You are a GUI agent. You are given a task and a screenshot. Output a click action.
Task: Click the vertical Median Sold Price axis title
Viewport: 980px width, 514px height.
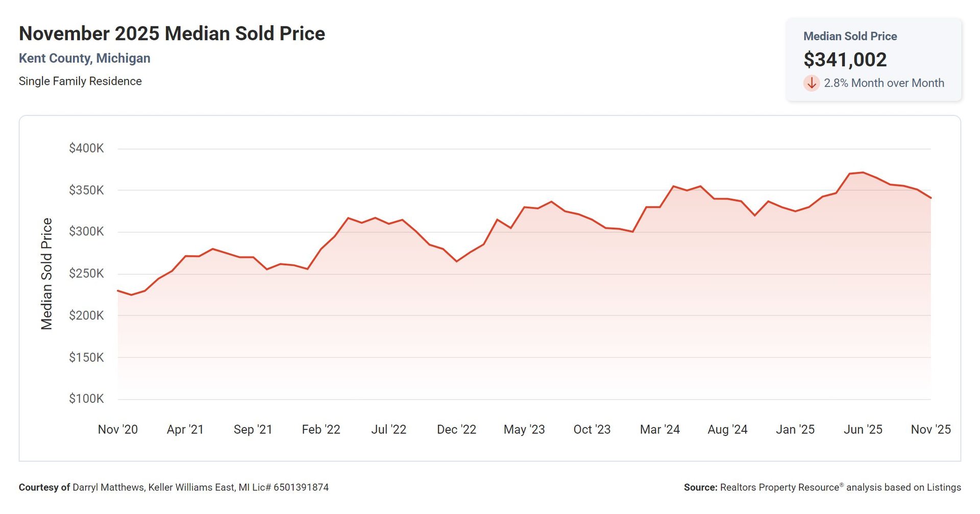[46, 274]
